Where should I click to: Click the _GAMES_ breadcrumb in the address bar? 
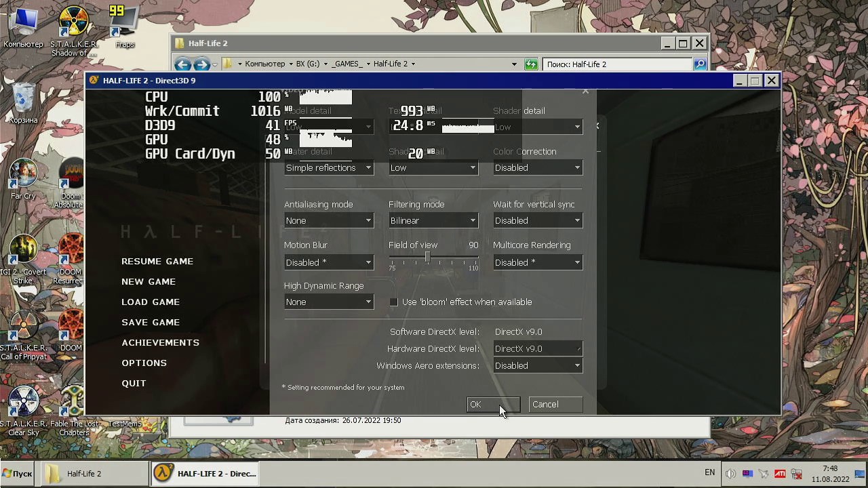coord(347,64)
